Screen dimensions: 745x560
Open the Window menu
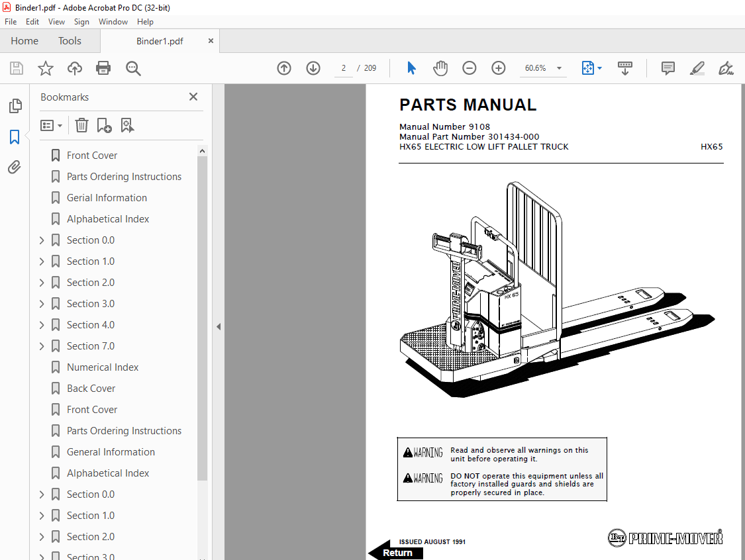pyautogui.click(x=113, y=22)
